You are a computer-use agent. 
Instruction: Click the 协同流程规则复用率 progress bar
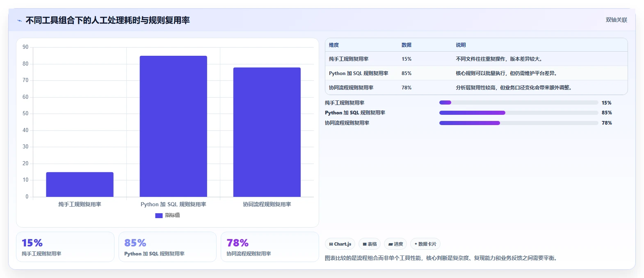point(518,123)
